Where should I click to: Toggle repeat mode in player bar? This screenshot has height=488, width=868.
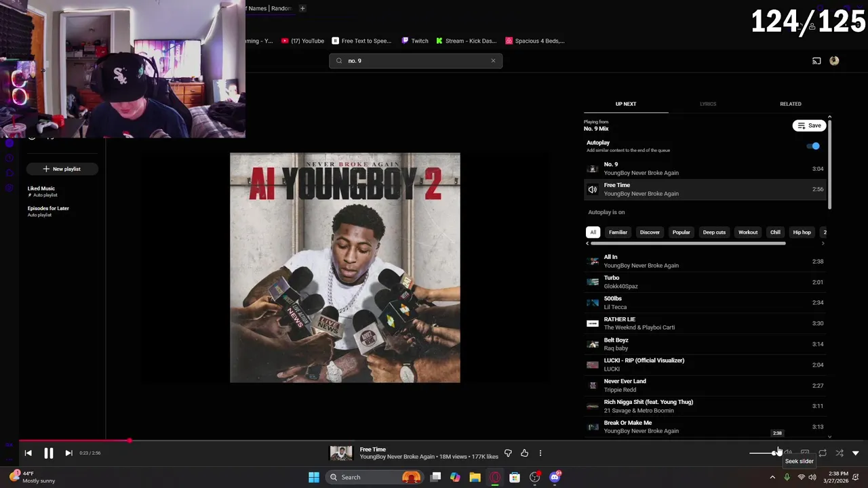click(823, 453)
